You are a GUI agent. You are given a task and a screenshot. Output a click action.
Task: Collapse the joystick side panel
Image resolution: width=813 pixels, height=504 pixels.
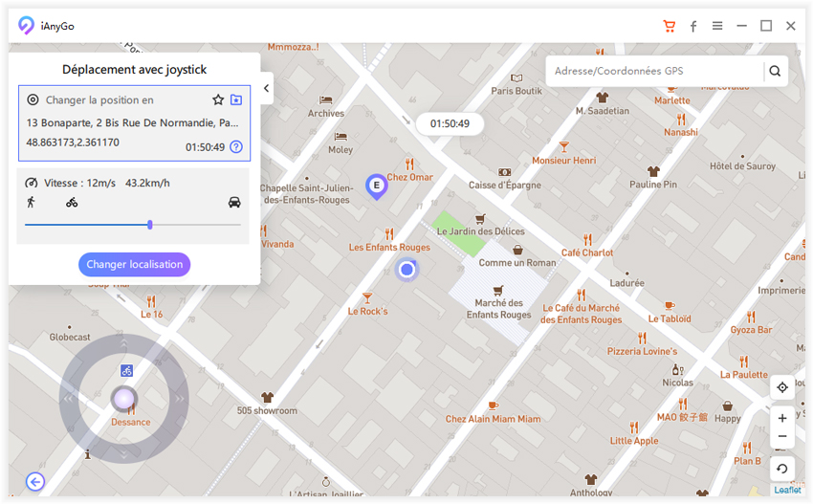[267, 88]
